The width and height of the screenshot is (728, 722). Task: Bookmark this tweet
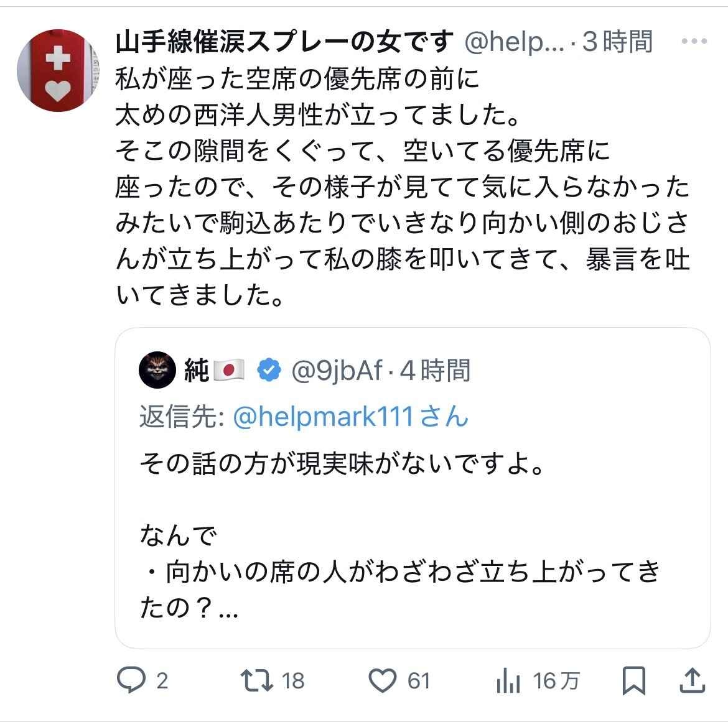pyautogui.click(x=634, y=680)
